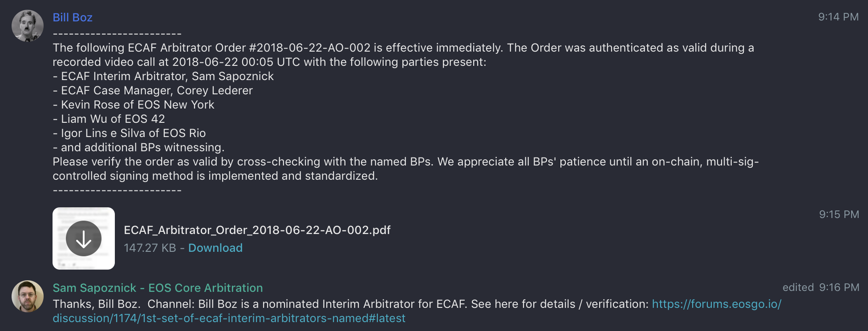Click the dashed separator above the order text
The width and height of the screenshot is (868, 331).
[x=117, y=34]
